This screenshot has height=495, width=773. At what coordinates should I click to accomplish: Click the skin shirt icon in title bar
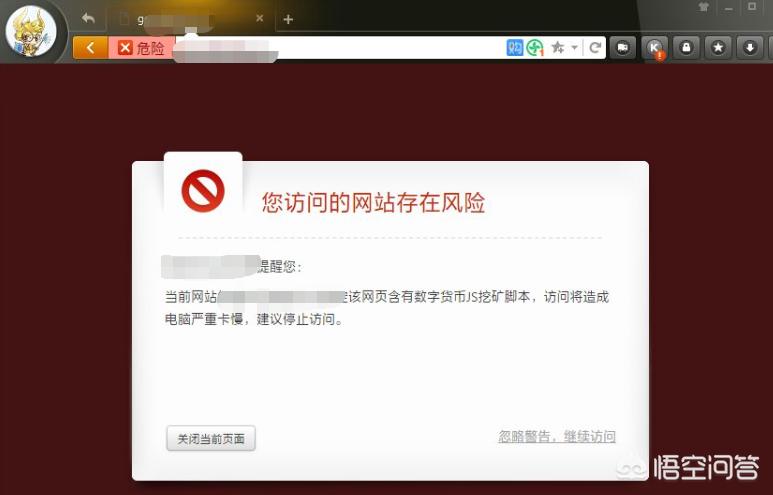703,7
